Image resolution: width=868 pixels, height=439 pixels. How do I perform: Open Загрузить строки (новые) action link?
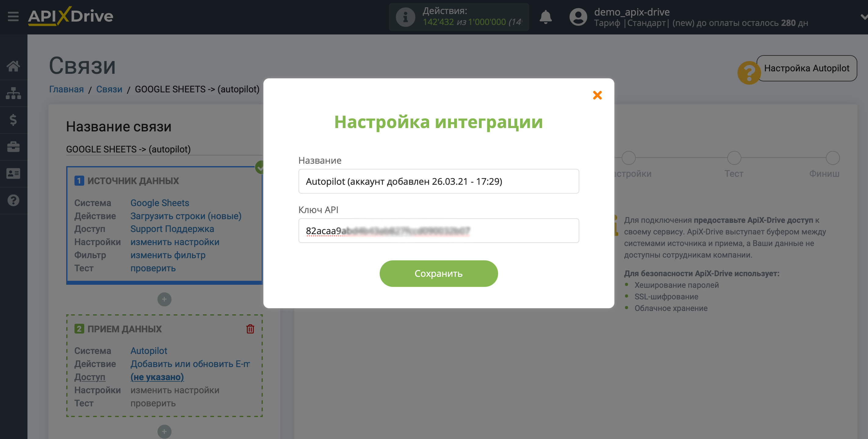click(x=186, y=216)
